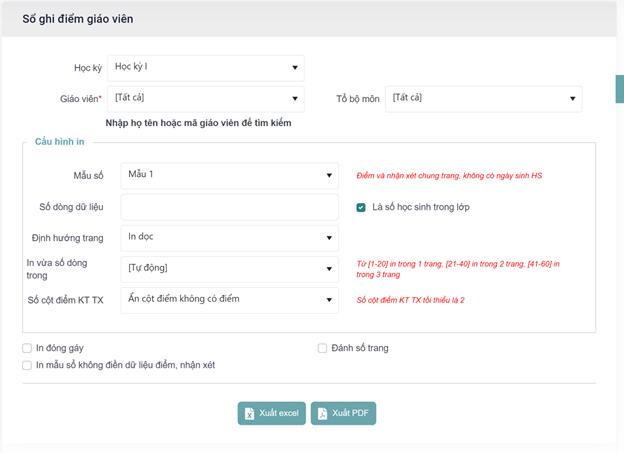624x453 pixels.
Task: Tick the Đánh số trang checkbox
Action: point(322,348)
